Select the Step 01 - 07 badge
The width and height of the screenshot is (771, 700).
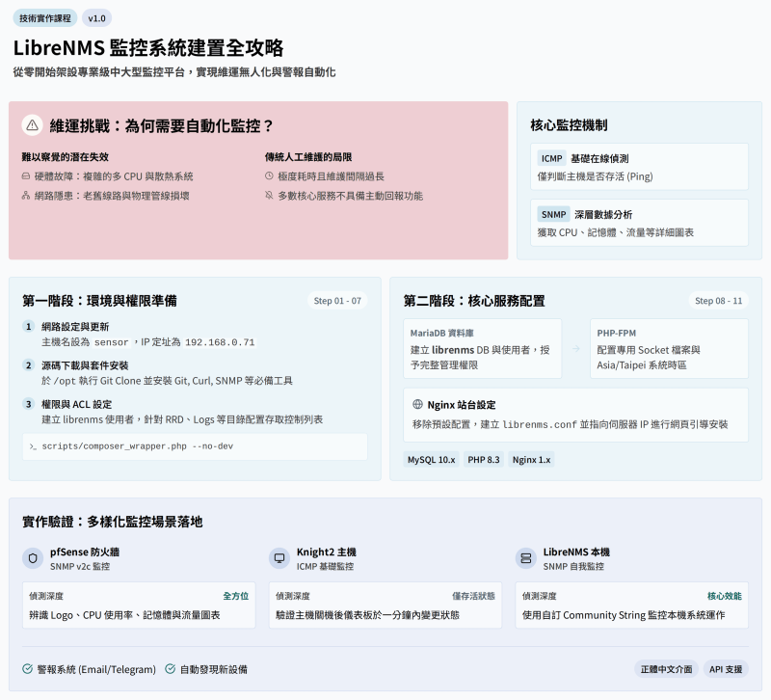(337, 301)
